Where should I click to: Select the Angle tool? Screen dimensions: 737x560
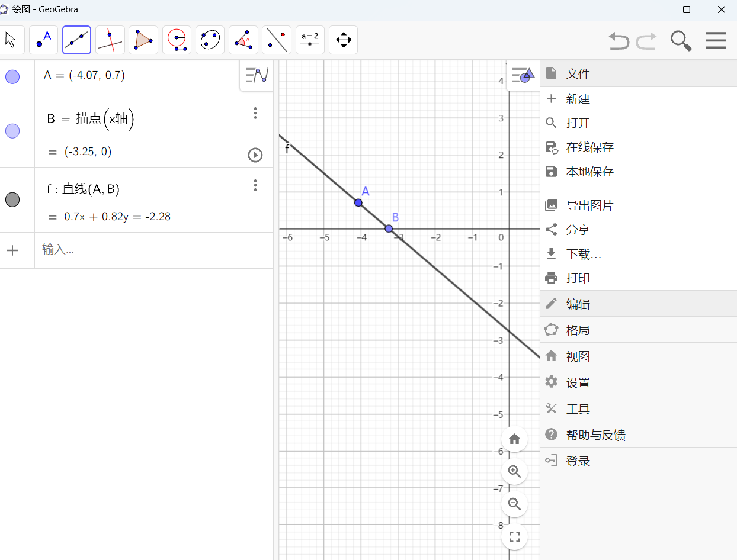243,40
